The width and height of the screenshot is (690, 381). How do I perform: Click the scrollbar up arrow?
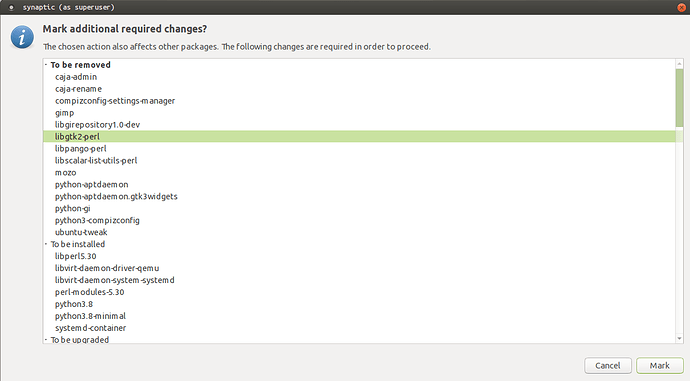pos(679,64)
